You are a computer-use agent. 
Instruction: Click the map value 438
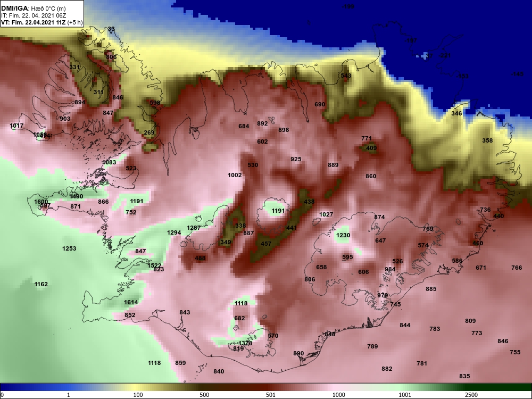tap(309, 202)
